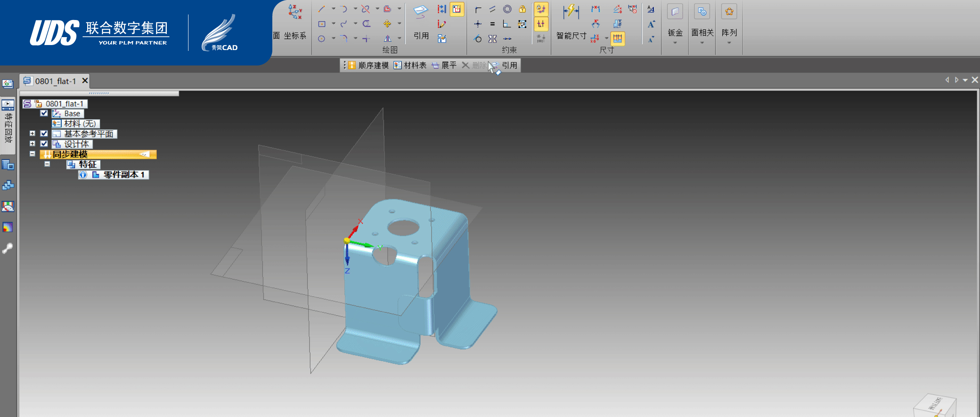Click the Coordinate System icon
The width and height of the screenshot is (980, 417).
click(x=295, y=12)
